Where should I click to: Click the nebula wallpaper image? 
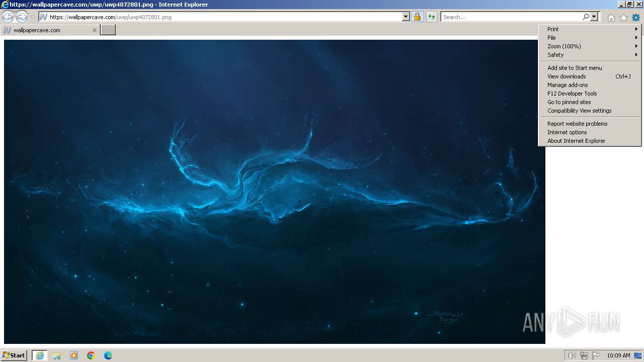click(274, 192)
